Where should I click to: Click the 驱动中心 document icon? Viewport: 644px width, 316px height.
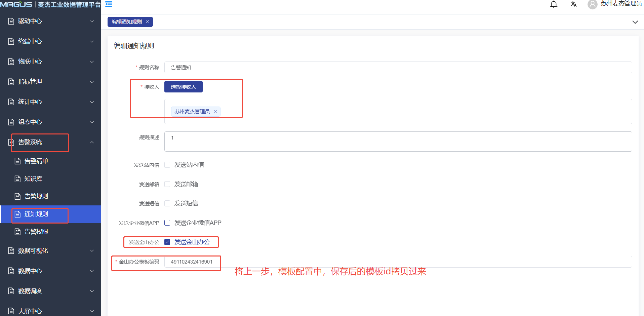[11, 21]
